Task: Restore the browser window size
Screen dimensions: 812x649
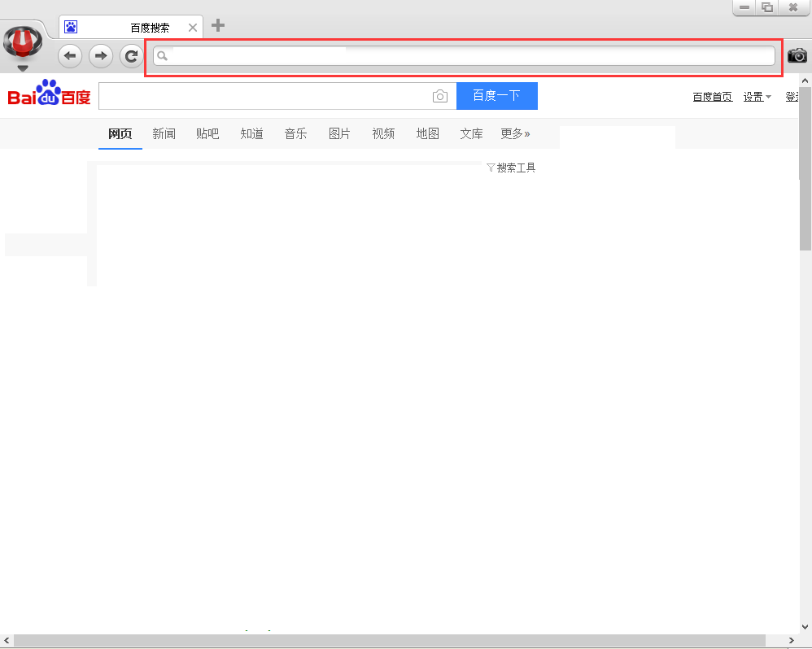Action: coord(767,7)
